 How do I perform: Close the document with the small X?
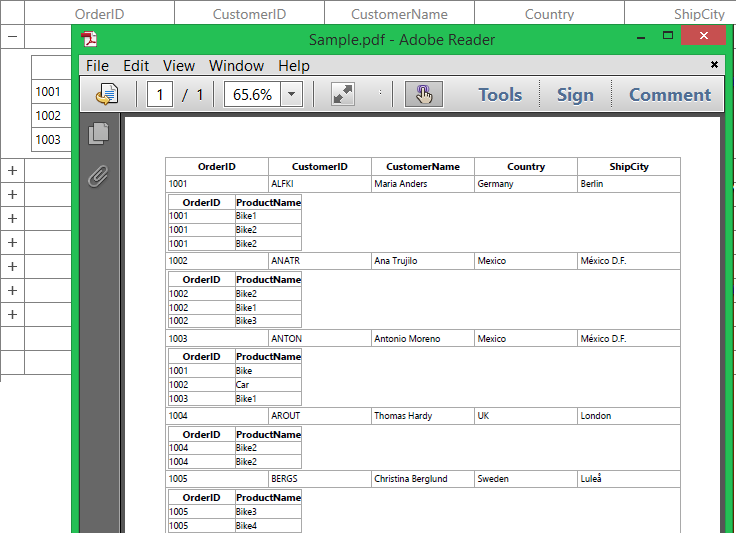click(x=714, y=65)
